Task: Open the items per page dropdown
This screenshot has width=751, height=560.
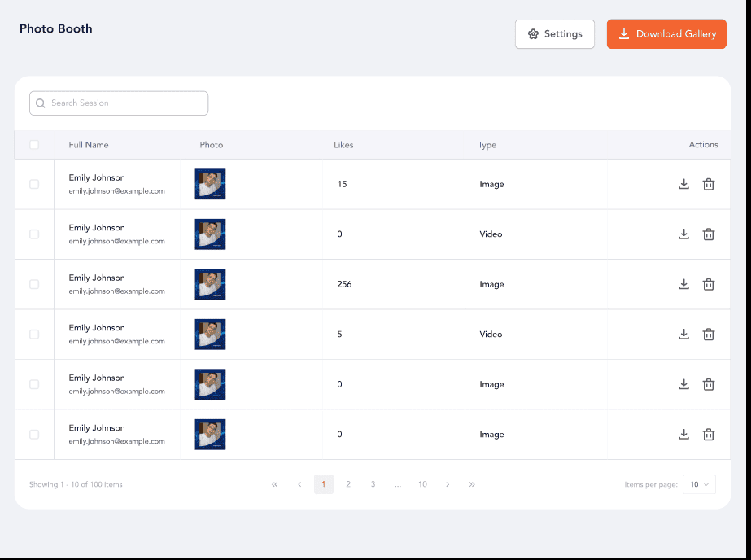Action: pyautogui.click(x=699, y=484)
